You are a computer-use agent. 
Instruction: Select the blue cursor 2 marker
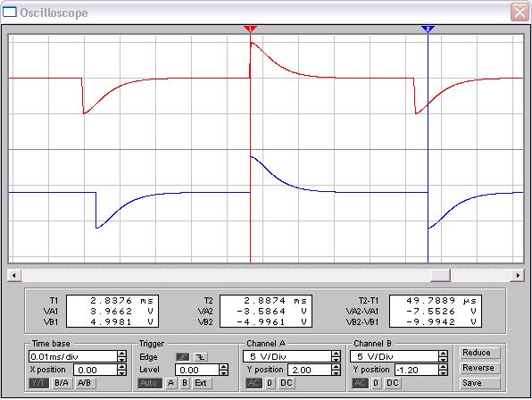[x=428, y=29]
